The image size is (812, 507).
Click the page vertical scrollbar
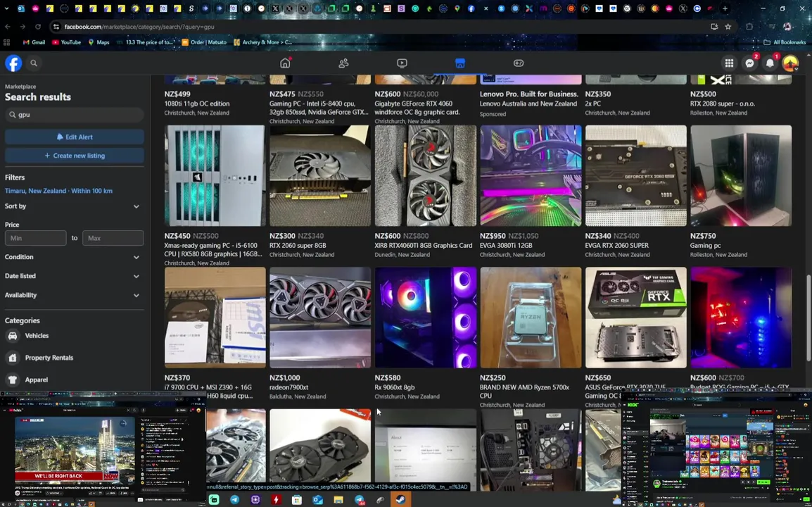[x=809, y=318]
